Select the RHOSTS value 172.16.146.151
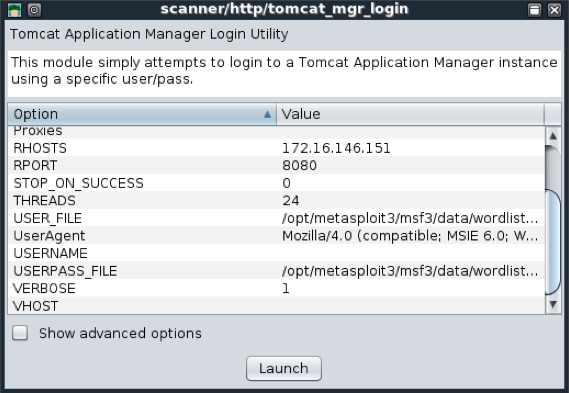569x393 pixels. (x=336, y=148)
